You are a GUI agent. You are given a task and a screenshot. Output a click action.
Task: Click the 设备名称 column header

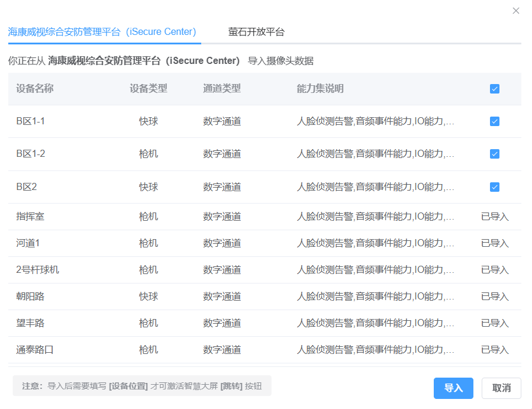pyautogui.click(x=35, y=89)
